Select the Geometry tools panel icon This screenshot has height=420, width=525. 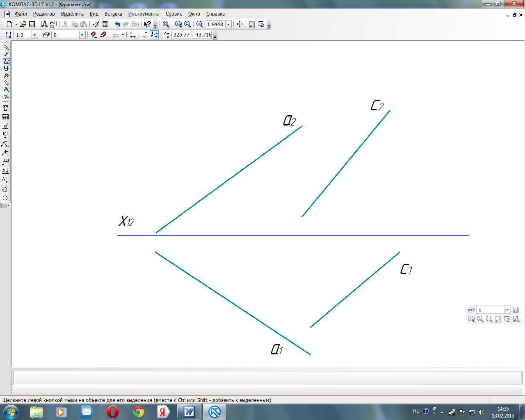pyautogui.click(x=6, y=48)
